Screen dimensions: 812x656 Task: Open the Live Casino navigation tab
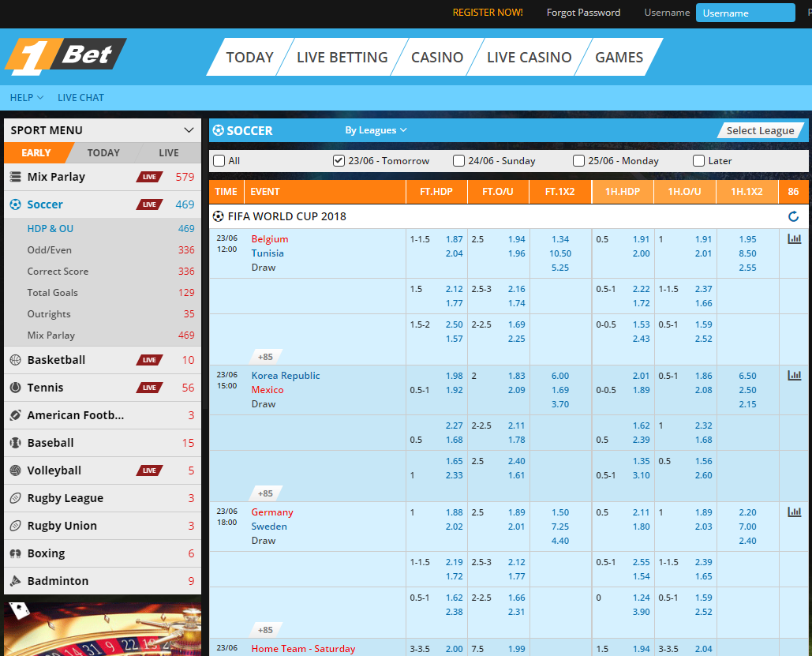pos(529,57)
